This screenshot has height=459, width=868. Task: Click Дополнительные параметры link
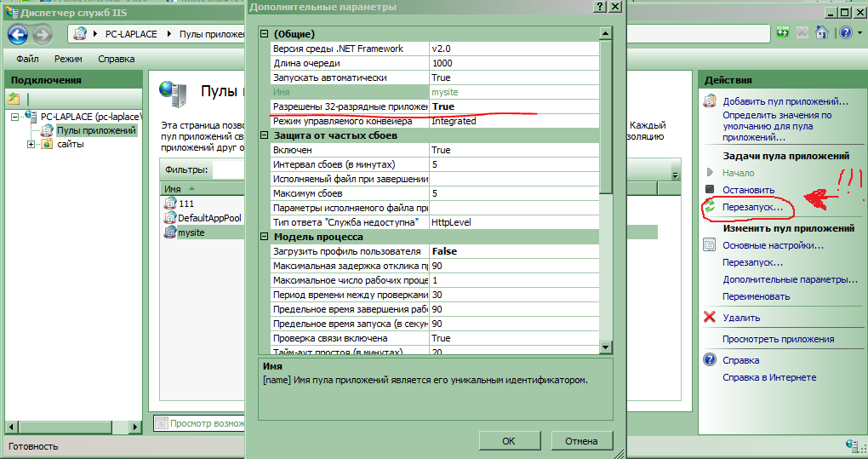point(790,279)
